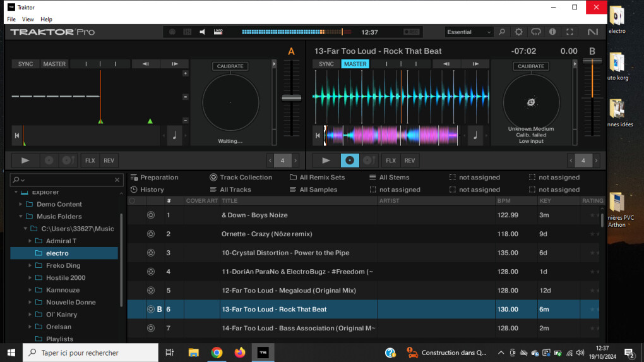The height and width of the screenshot is (362, 644).
Task: Toggle FLX mode on Deck A
Action: coord(90,160)
